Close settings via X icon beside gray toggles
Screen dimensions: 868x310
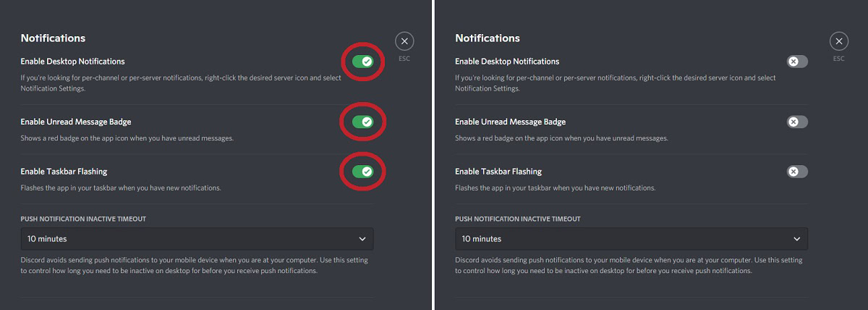coord(838,41)
